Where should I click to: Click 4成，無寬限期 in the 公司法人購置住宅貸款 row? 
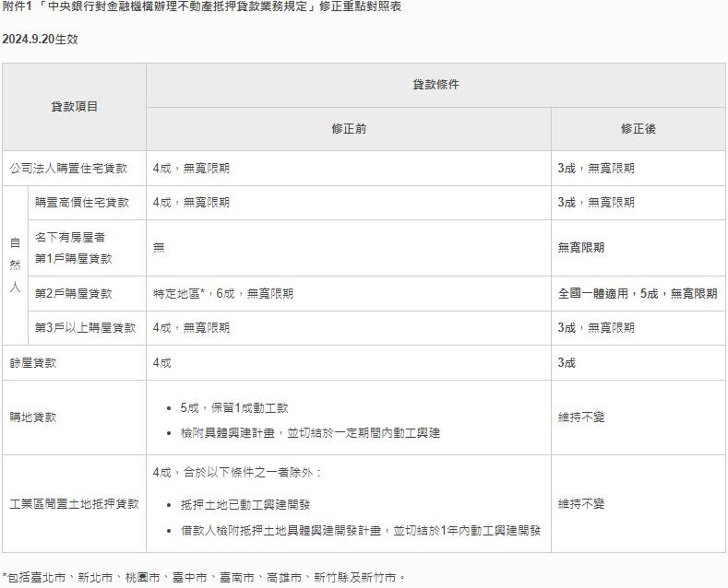pyautogui.click(x=191, y=168)
